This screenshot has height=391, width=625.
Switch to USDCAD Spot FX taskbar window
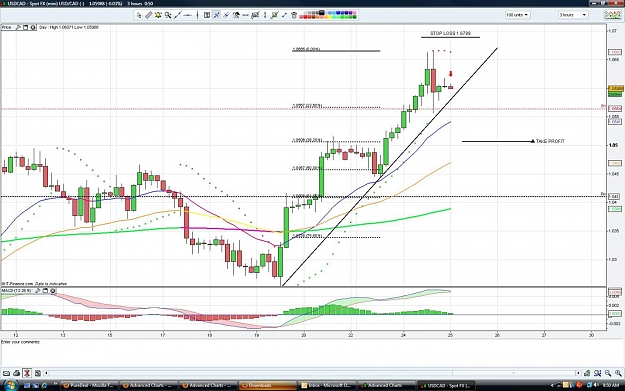tap(446, 385)
